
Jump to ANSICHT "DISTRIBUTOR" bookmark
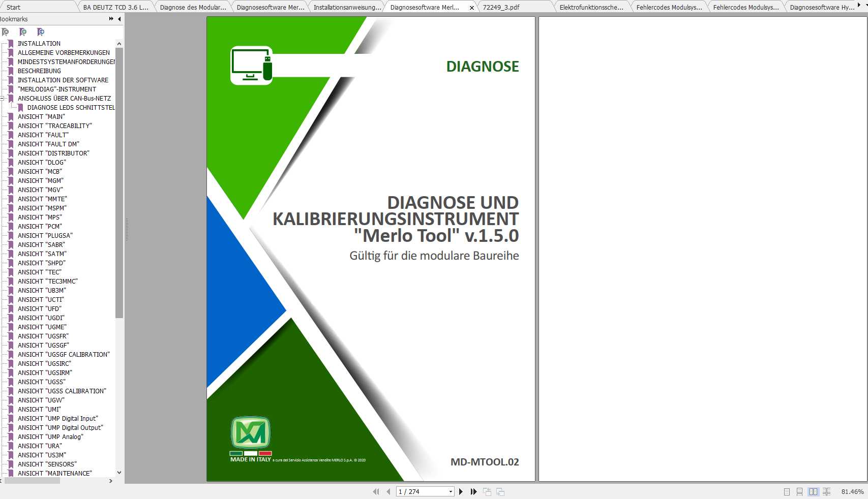point(53,153)
